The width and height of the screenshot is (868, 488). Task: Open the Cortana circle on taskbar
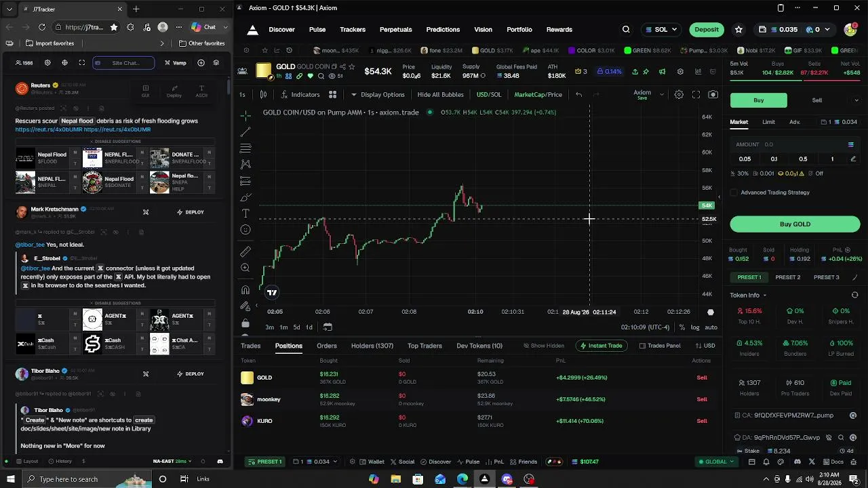point(163,479)
